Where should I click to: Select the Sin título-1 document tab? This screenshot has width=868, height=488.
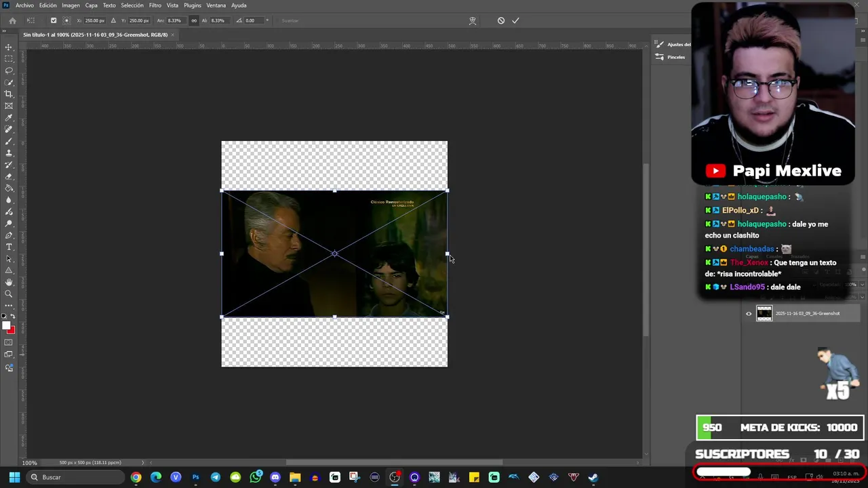pyautogui.click(x=95, y=35)
